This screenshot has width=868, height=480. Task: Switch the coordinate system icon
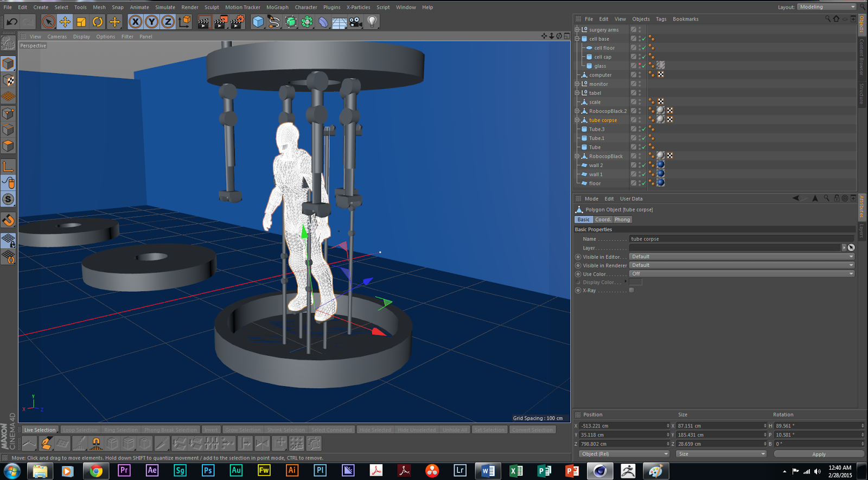pos(184,22)
